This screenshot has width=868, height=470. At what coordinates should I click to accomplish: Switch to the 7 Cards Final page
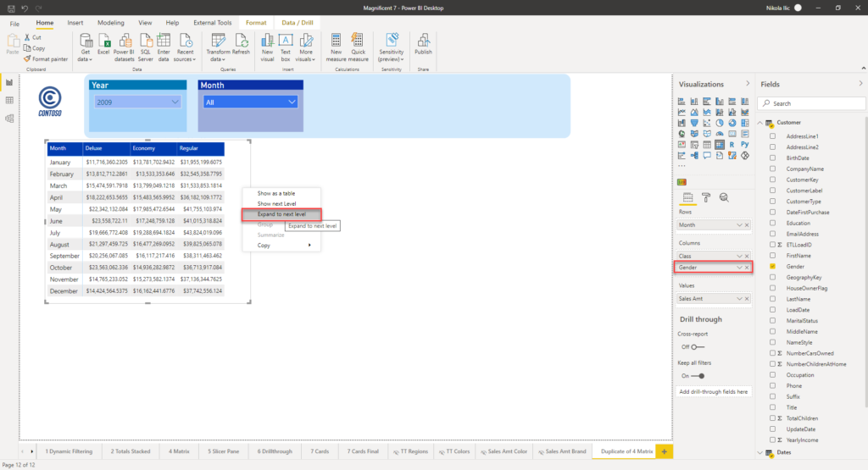click(363, 451)
